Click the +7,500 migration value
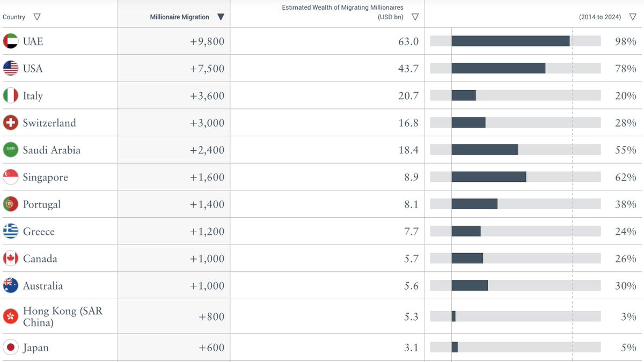The height and width of the screenshot is (362, 644). coord(207,69)
